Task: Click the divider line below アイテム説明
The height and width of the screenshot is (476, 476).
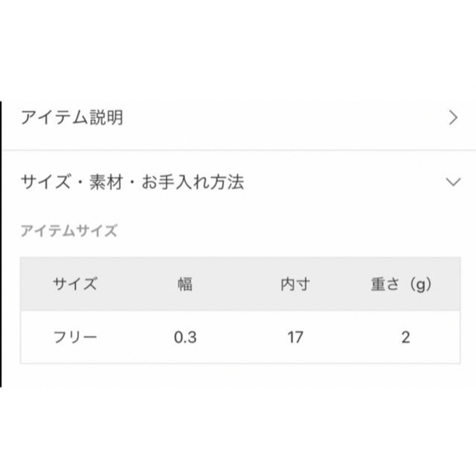Action: pyautogui.click(x=239, y=150)
